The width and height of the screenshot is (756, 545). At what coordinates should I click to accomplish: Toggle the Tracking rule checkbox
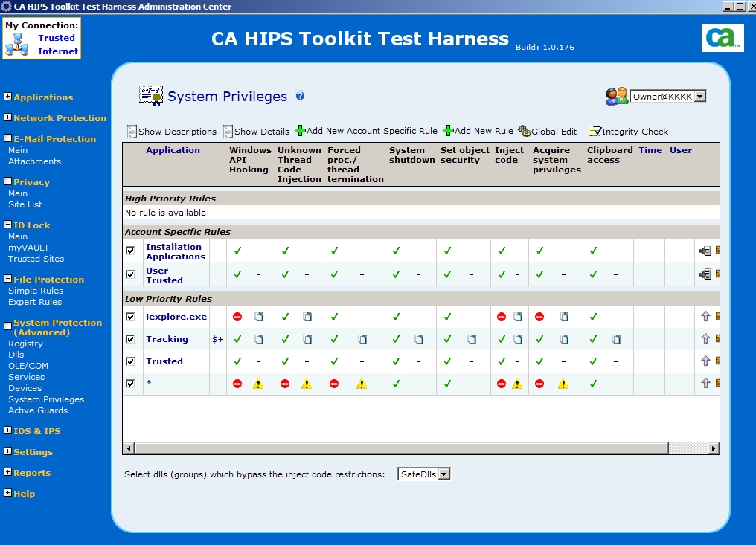[130, 339]
